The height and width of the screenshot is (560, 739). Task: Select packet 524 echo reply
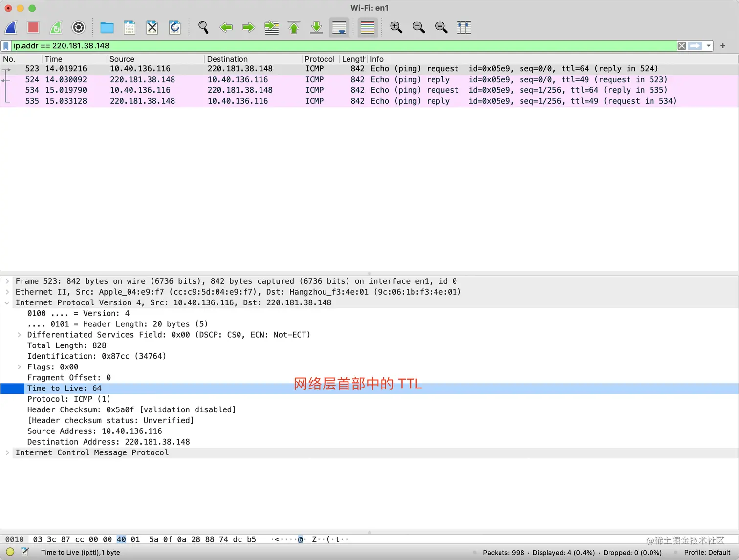369,80
